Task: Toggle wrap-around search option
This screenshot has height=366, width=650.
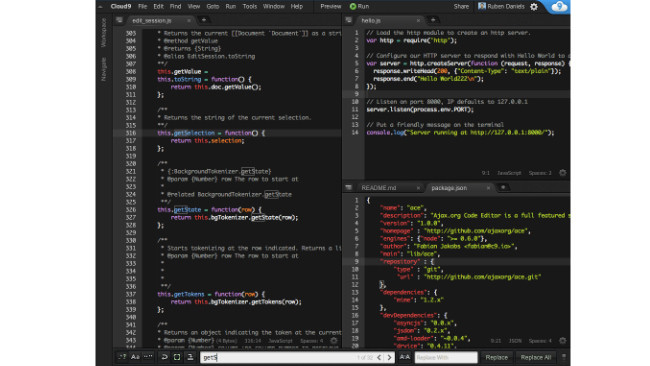Action: [164, 357]
